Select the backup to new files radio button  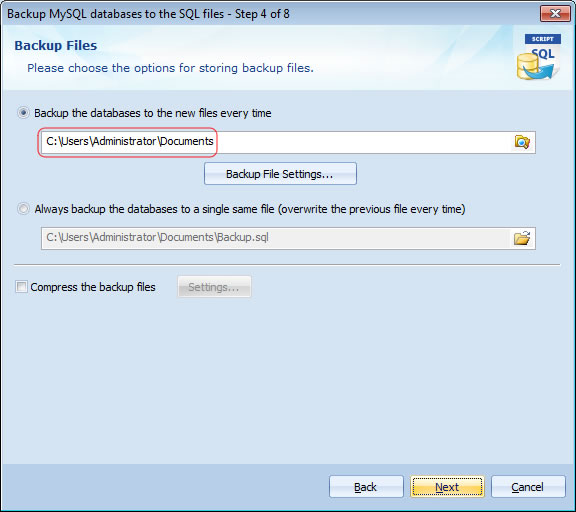[x=24, y=113]
